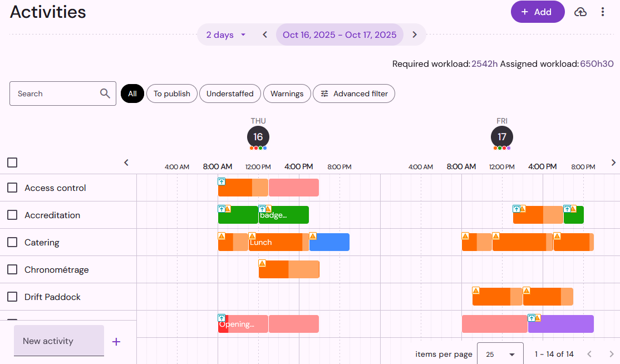Click warning icon on the badge shift

[268, 209]
